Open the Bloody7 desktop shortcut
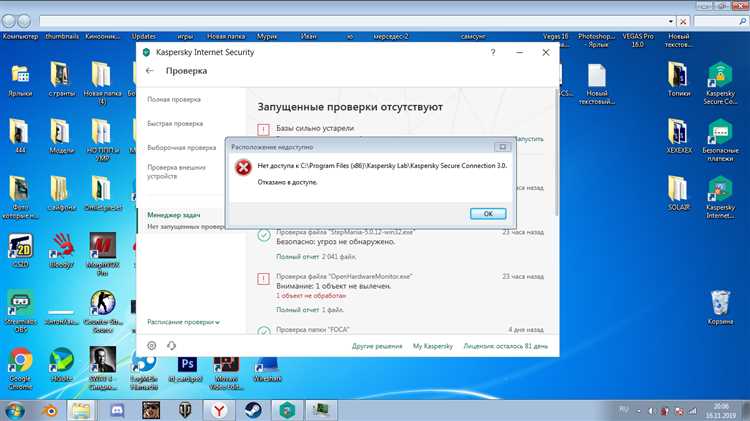The width and height of the screenshot is (750, 421). pos(61,250)
